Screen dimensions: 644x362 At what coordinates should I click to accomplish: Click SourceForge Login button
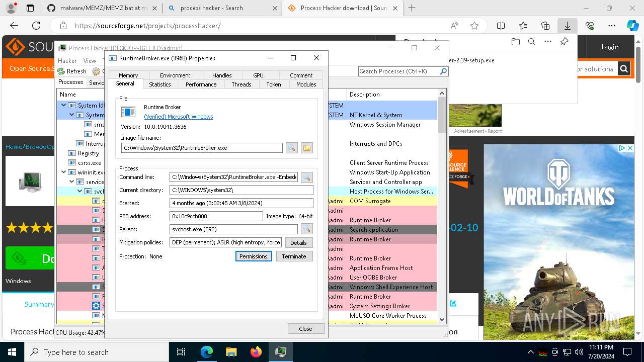[x=610, y=47]
